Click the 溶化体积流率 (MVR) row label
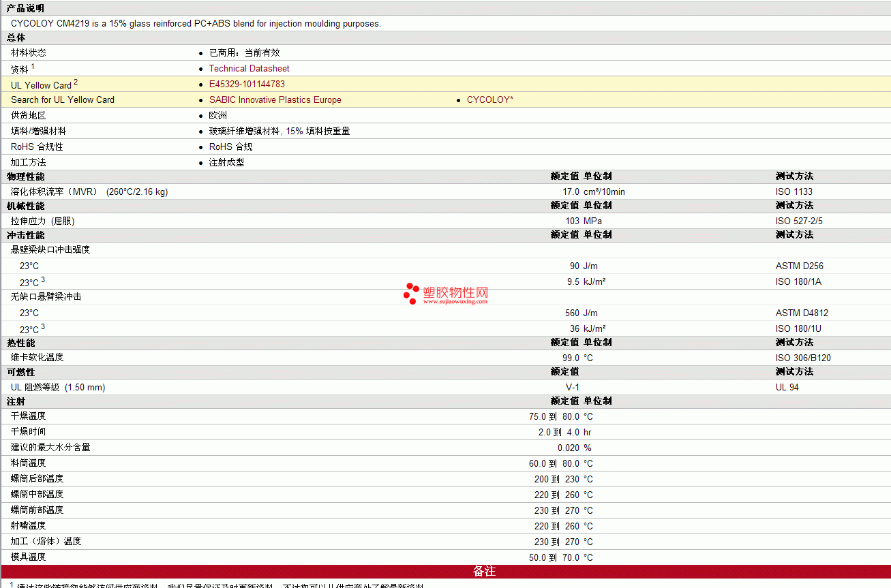This screenshot has height=588, width=891. click(x=89, y=191)
